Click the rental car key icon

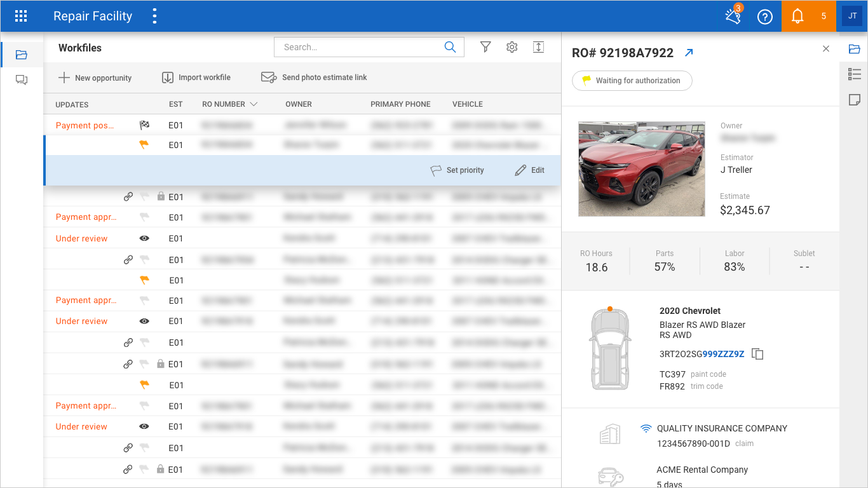click(611, 477)
